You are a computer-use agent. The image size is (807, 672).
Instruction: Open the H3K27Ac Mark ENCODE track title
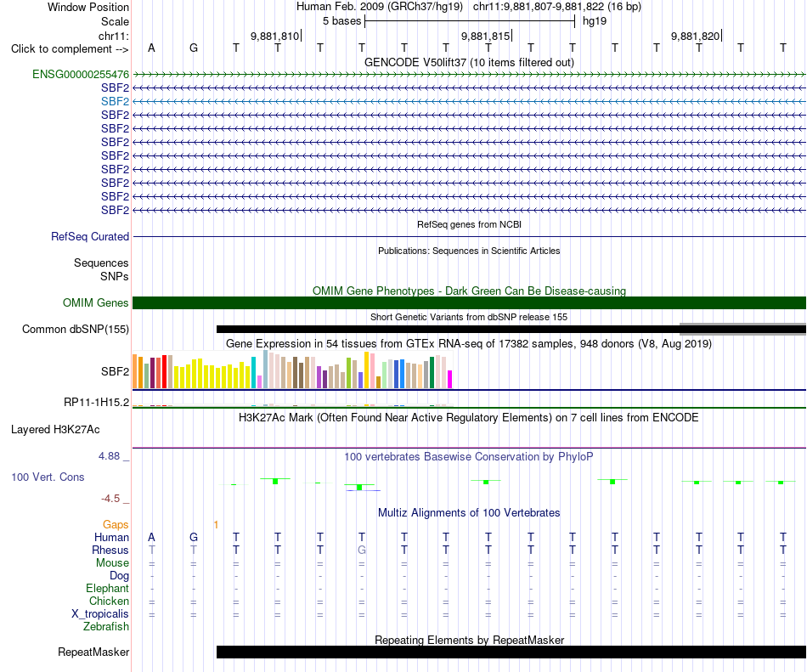point(469,417)
